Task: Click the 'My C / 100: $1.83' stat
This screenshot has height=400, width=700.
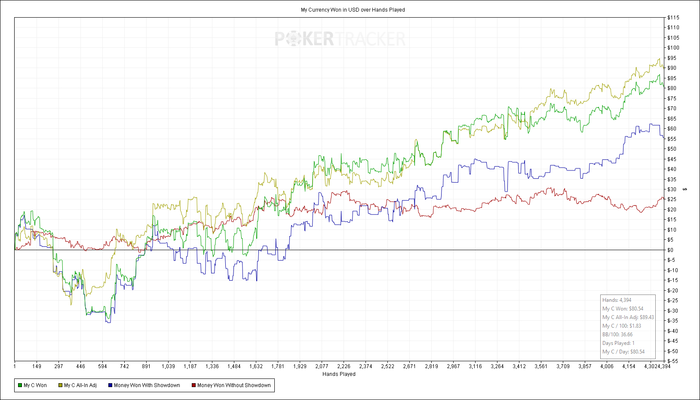Action: 622,326
